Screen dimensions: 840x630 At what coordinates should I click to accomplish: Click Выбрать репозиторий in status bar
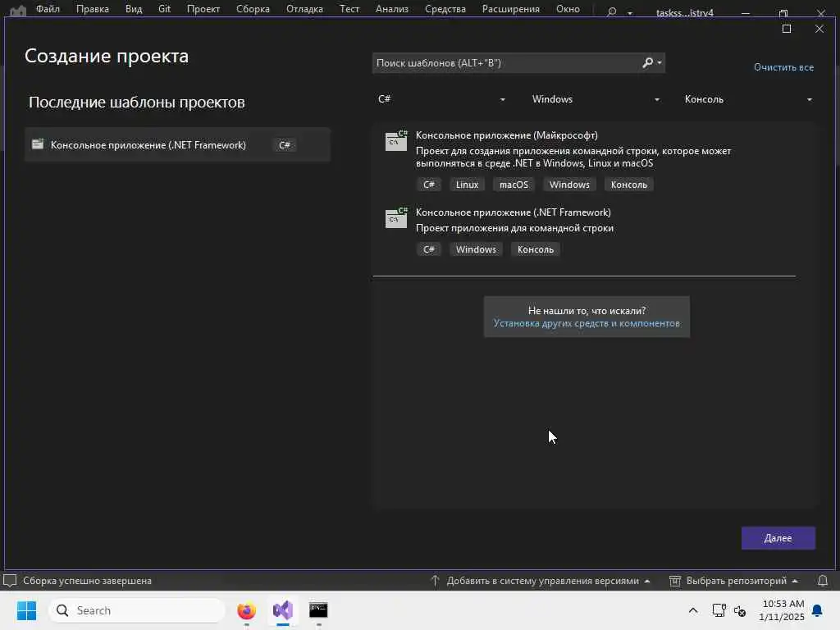point(734,581)
